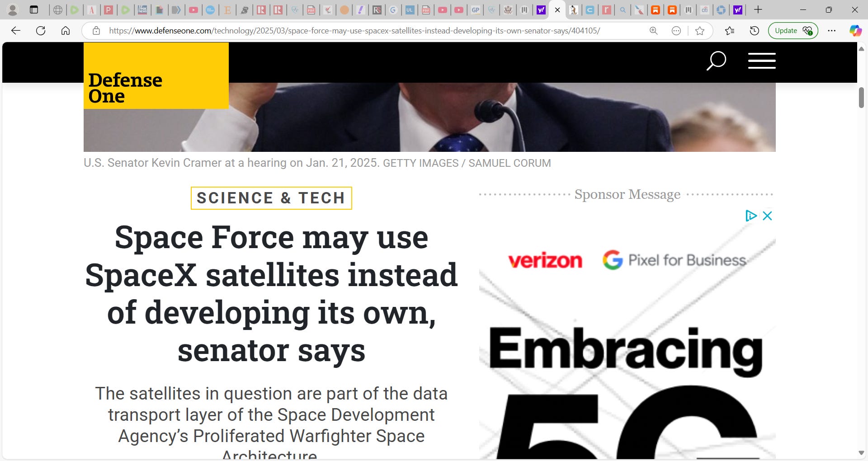
Task: Reload the page with Refresh button
Action: click(41, 31)
